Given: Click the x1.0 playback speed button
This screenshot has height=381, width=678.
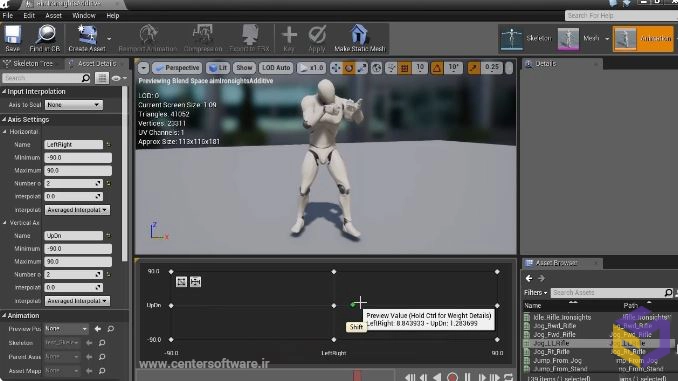Looking at the screenshot, I should [x=311, y=68].
